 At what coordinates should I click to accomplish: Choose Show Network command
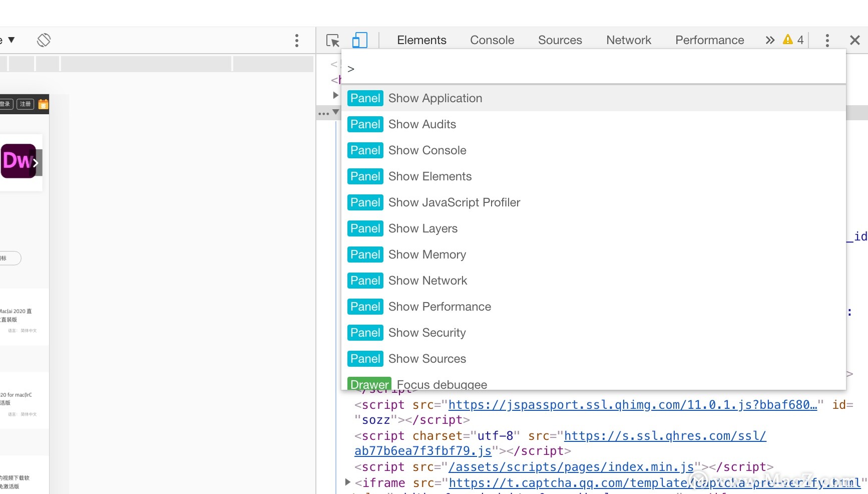pyautogui.click(x=594, y=281)
